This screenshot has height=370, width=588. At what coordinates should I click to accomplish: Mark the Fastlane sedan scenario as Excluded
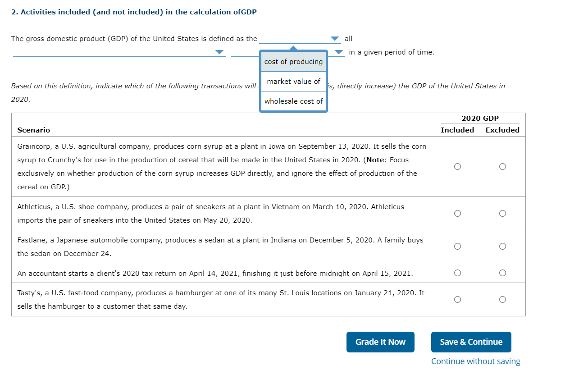point(502,246)
